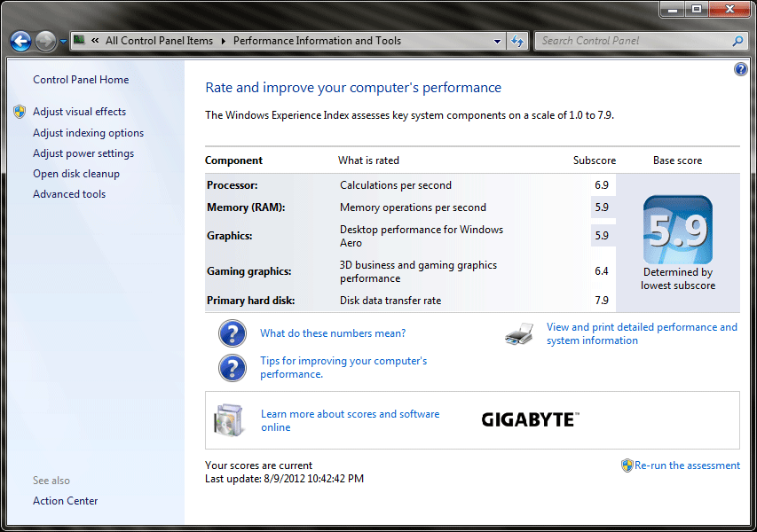
Task: Click the software box icon near learn more link
Action: point(229,420)
